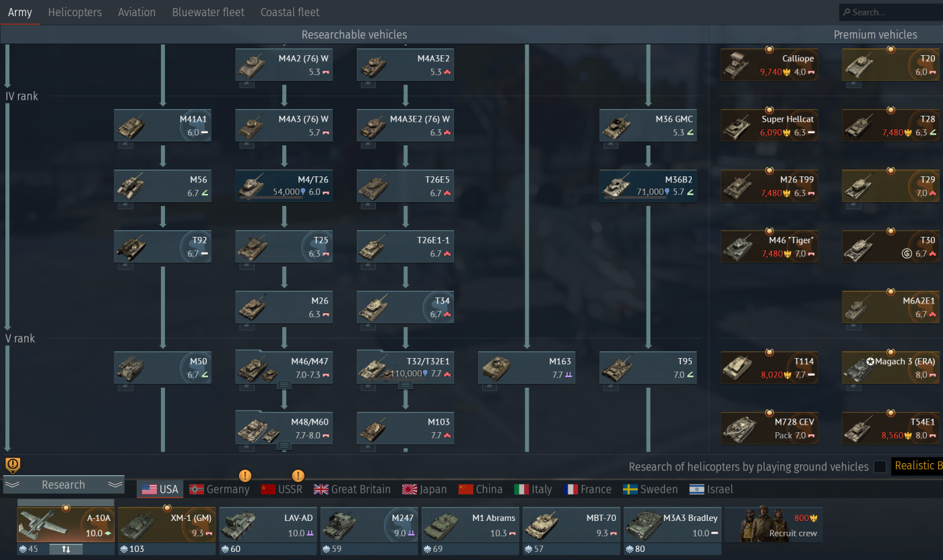Switch to the Aviation tab

pos(137,12)
